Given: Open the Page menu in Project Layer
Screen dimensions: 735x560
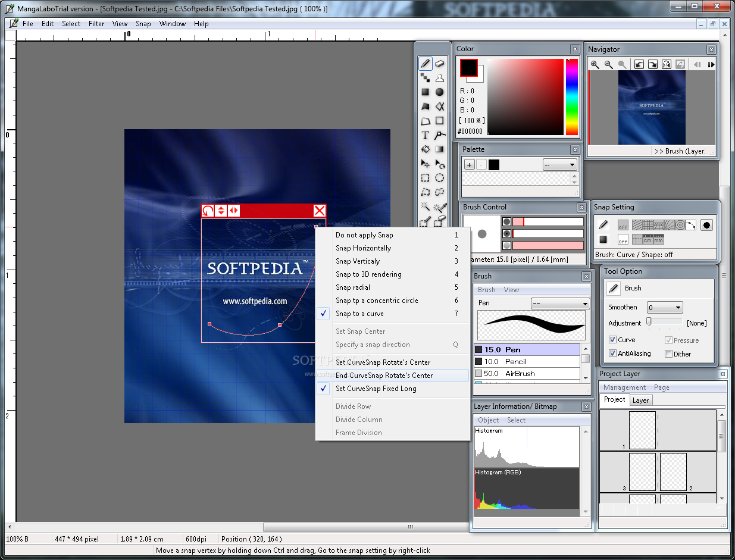Looking at the screenshot, I should (x=662, y=387).
